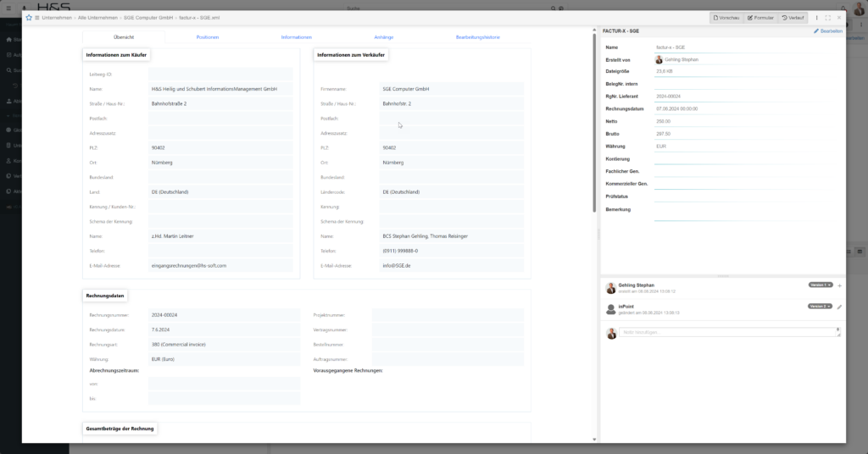Viewport: 868px width, 454px height.
Task: Click the favorite star icon in breadcrumb bar
Action: coord(29,18)
